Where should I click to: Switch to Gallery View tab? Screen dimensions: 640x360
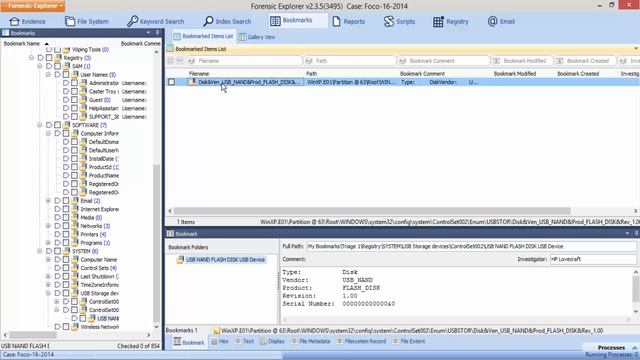pos(257,37)
